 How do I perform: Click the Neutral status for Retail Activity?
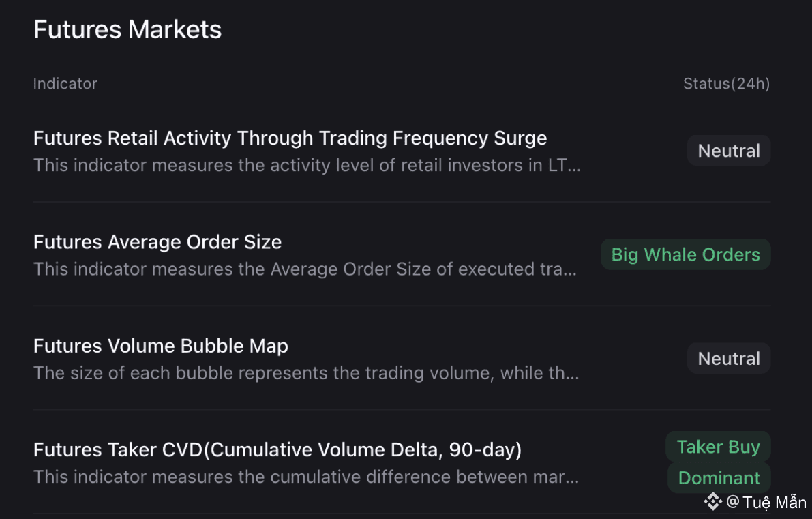point(729,151)
